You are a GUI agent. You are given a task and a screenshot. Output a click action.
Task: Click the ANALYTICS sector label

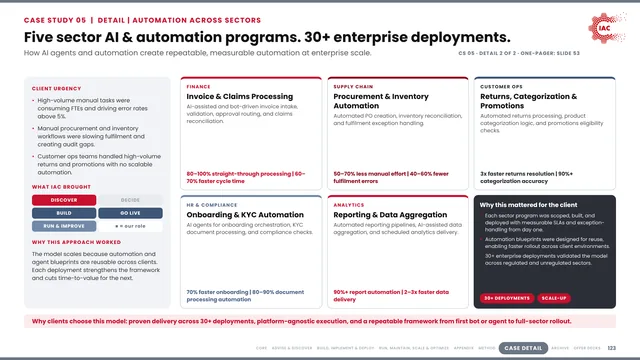coord(349,205)
